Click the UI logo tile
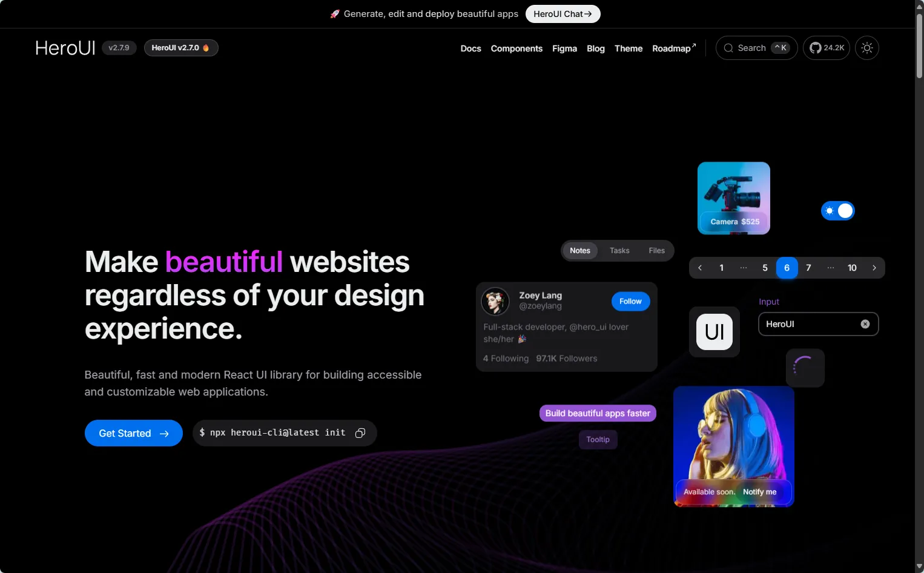Screen dimensions: 924x573 tap(714, 332)
